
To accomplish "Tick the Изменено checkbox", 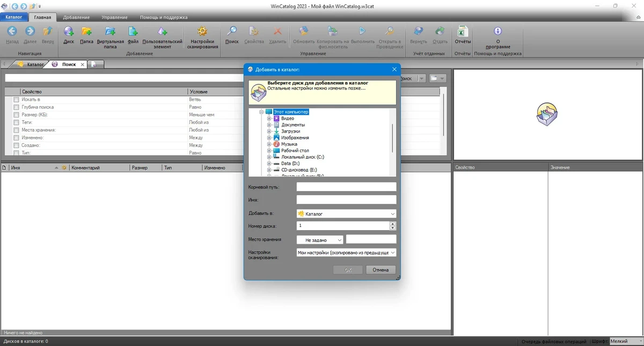I will tap(16, 138).
